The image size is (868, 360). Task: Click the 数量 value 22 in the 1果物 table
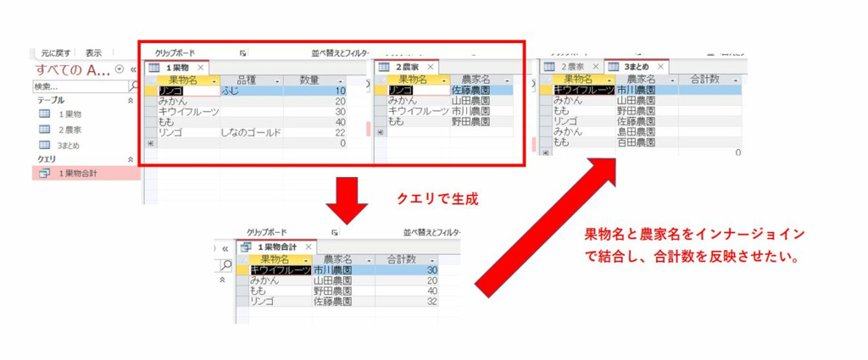[x=315, y=133]
